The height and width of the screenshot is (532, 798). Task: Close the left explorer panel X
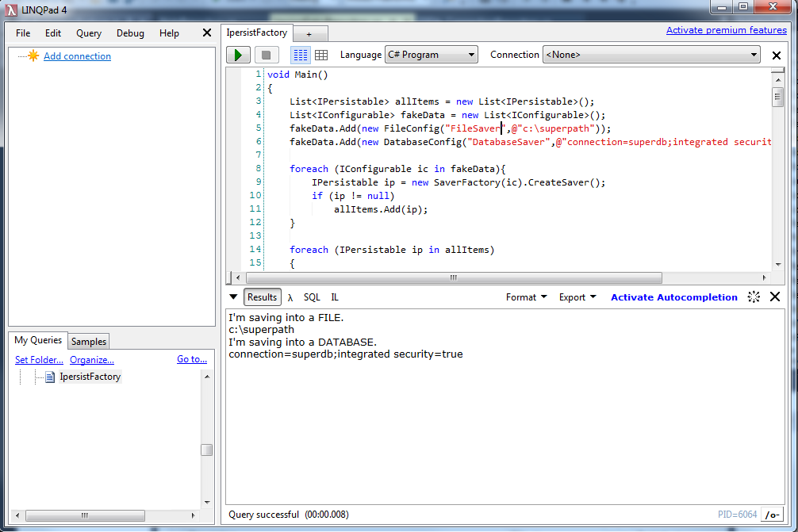[x=206, y=33]
